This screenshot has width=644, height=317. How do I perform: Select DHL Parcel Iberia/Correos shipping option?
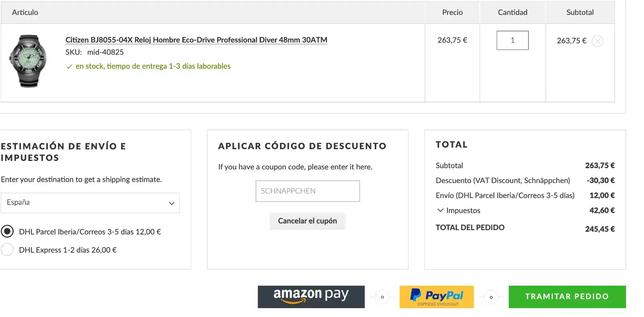pos(7,231)
